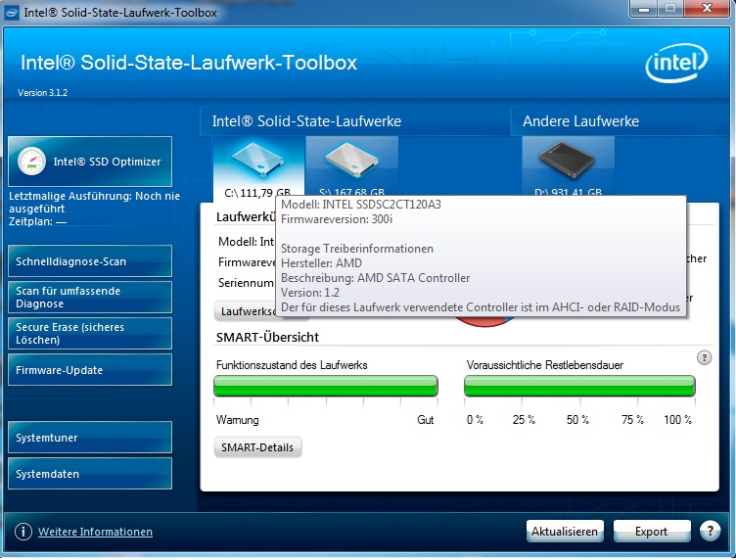
Task: Click the Gut scale label
Action: (426, 420)
